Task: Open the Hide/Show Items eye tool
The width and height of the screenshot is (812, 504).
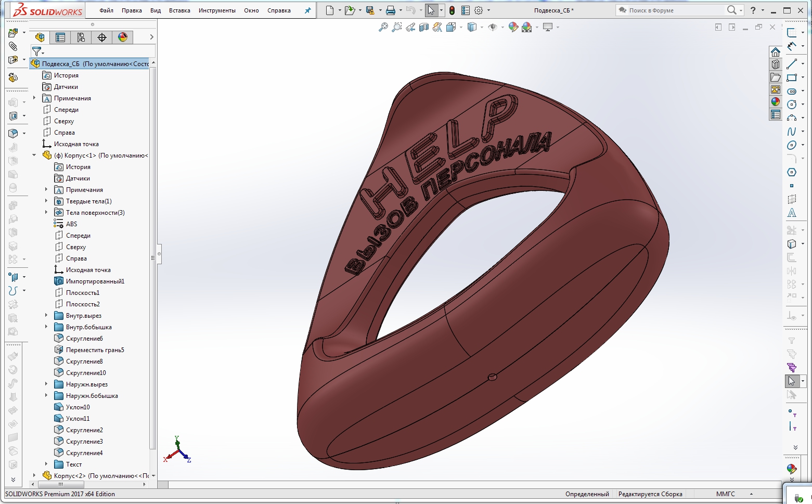Action: coord(493,27)
